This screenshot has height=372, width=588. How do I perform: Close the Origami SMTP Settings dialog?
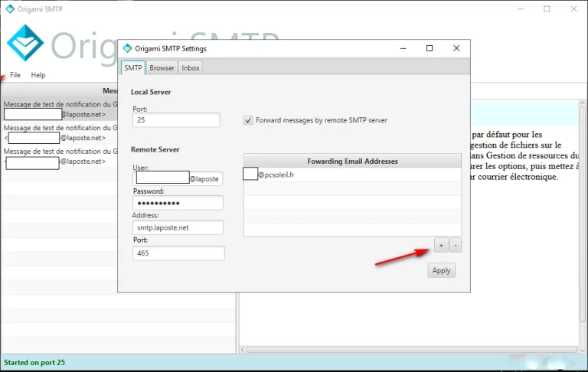(x=456, y=48)
